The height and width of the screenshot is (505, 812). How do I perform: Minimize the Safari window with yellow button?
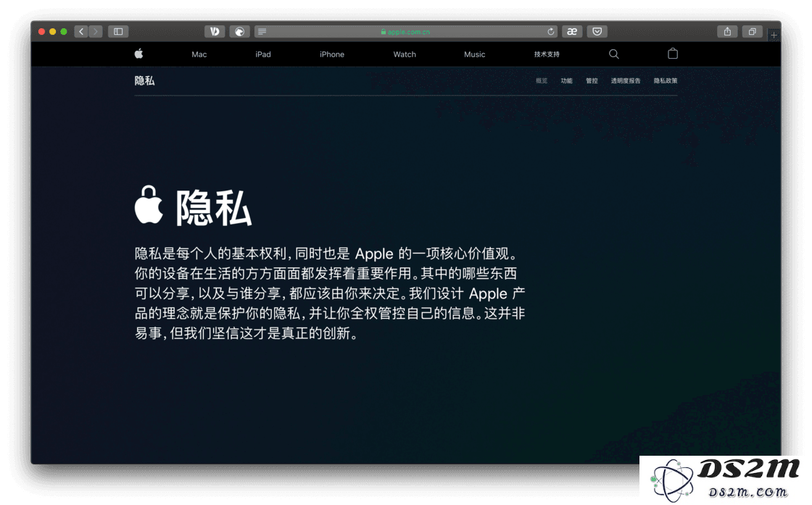click(x=52, y=32)
